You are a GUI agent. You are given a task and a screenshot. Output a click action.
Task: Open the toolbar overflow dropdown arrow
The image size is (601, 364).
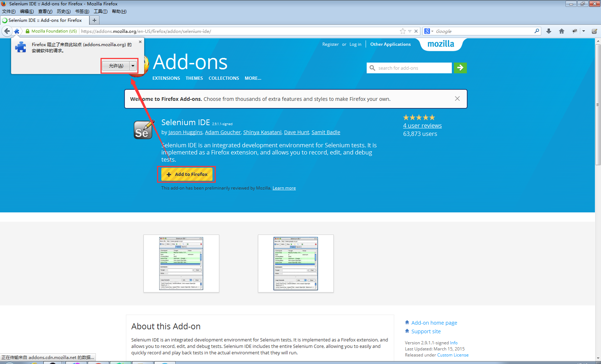584,31
